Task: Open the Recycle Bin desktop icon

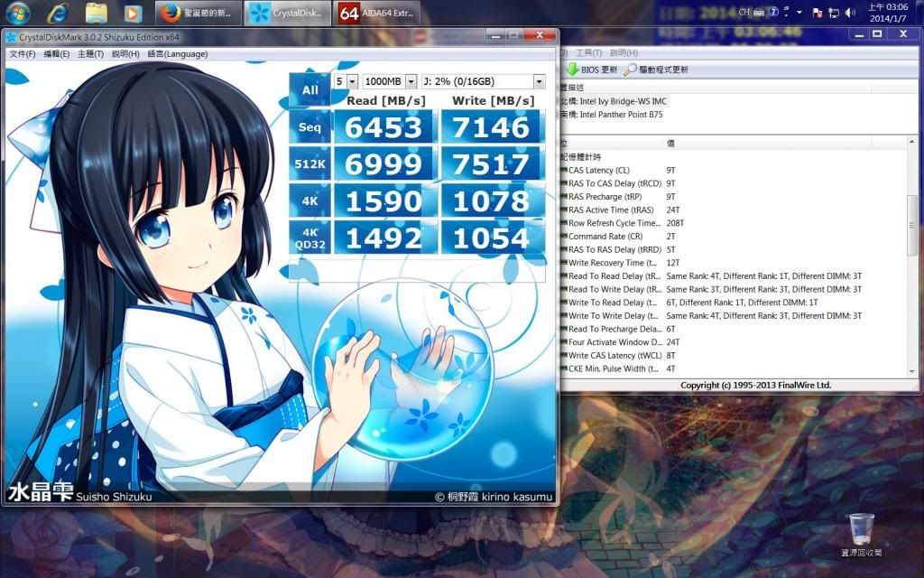Action: tap(861, 535)
